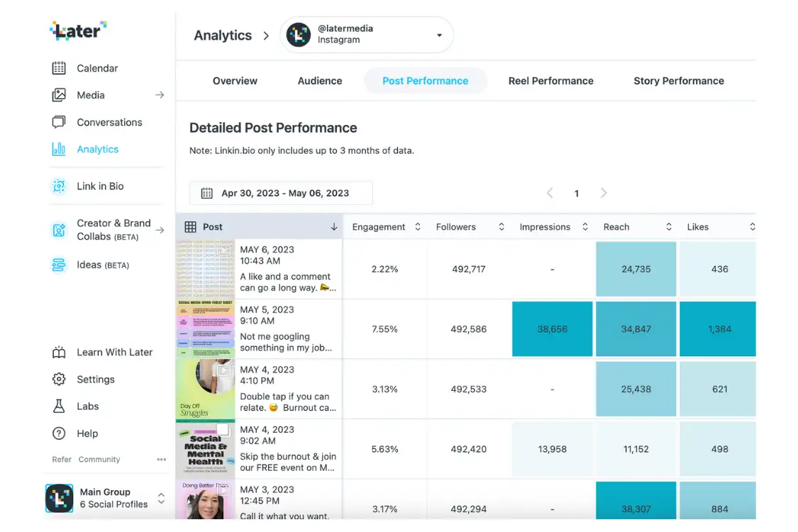
Task: Switch to the Overview tab
Action: pyautogui.click(x=235, y=81)
